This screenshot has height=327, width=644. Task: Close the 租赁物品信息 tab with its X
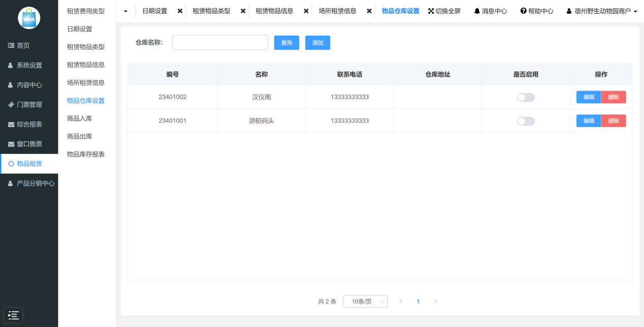point(306,11)
